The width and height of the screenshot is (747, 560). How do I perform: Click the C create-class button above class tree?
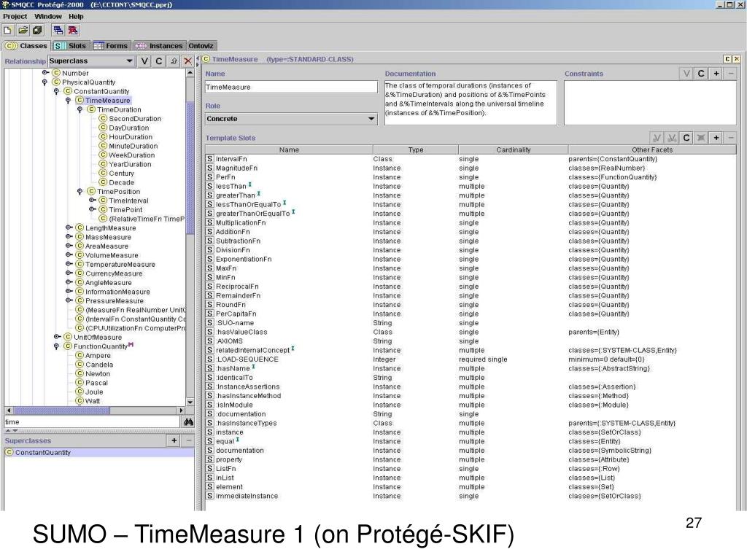158,61
